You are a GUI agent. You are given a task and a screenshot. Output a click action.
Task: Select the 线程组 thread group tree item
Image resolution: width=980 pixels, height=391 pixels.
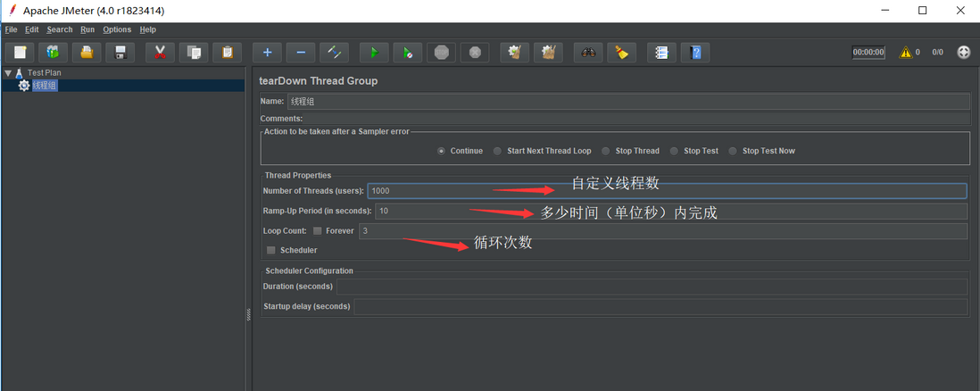[45, 86]
